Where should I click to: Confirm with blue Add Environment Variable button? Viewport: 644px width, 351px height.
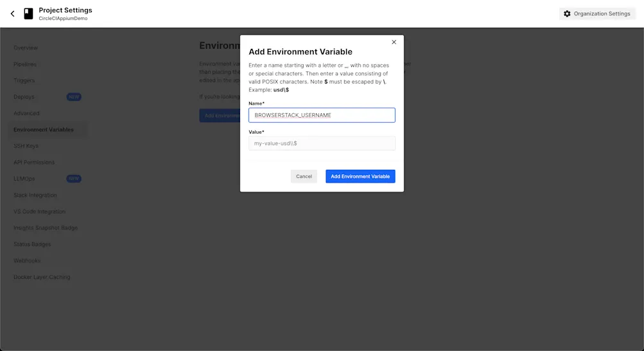[360, 176]
